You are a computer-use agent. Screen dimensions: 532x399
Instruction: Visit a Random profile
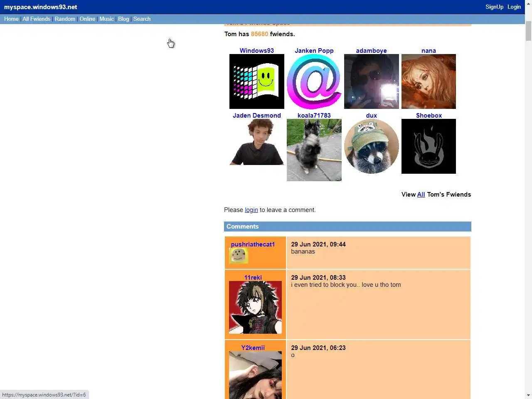click(x=65, y=19)
